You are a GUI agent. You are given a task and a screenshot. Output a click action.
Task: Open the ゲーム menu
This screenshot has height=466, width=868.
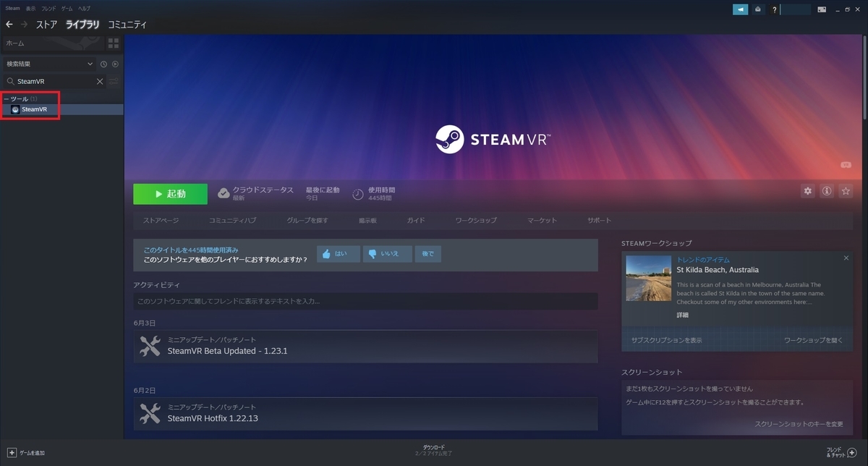tap(67, 8)
